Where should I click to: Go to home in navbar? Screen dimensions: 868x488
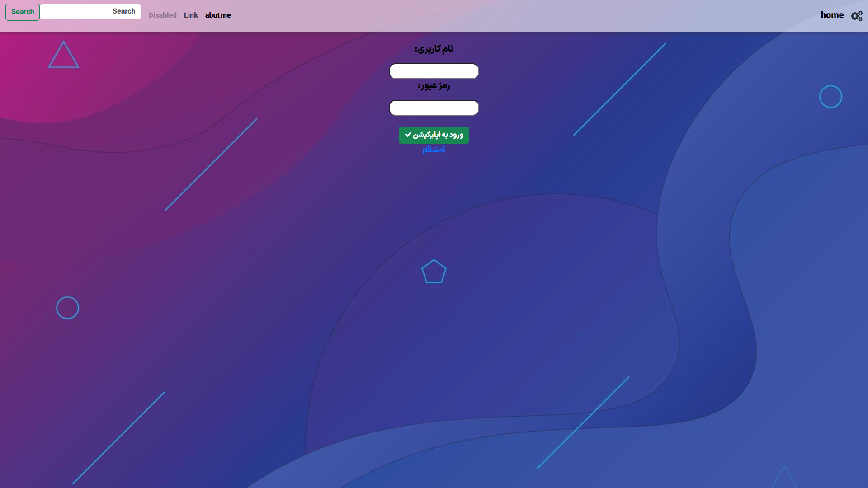pos(832,15)
